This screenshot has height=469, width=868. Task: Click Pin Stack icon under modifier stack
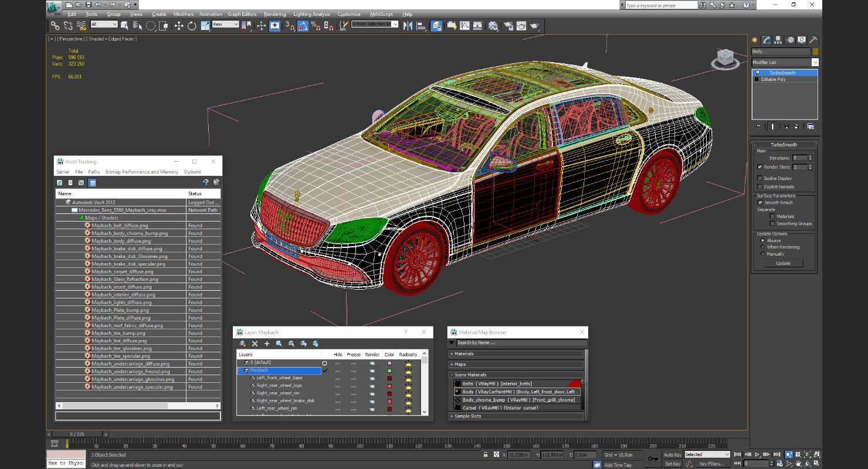click(x=758, y=126)
